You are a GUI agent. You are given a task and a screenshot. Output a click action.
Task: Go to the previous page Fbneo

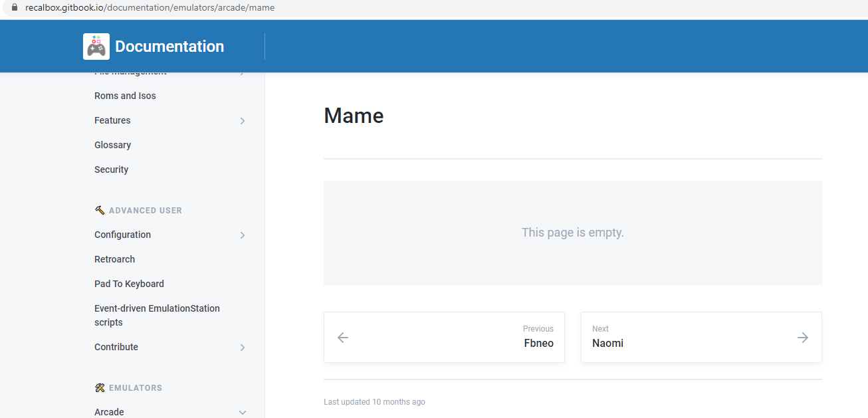pos(444,338)
